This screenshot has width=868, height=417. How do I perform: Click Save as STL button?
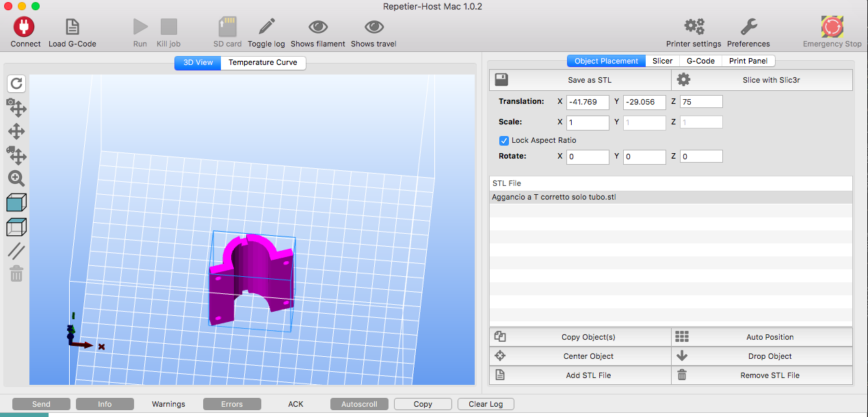click(x=580, y=80)
